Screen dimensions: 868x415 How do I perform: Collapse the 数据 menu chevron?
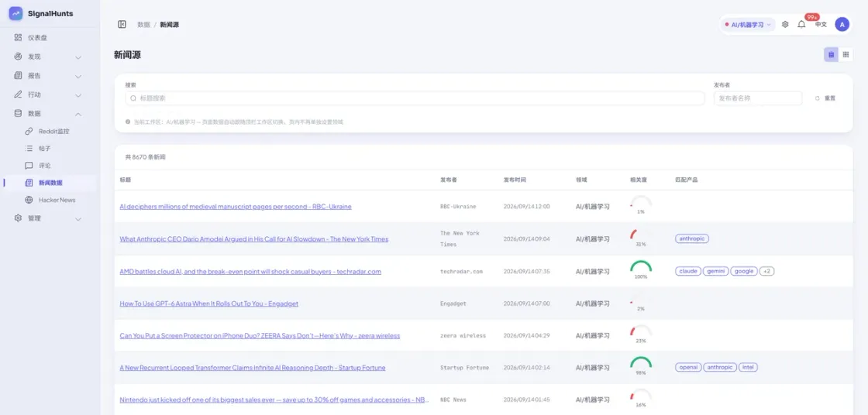78,114
